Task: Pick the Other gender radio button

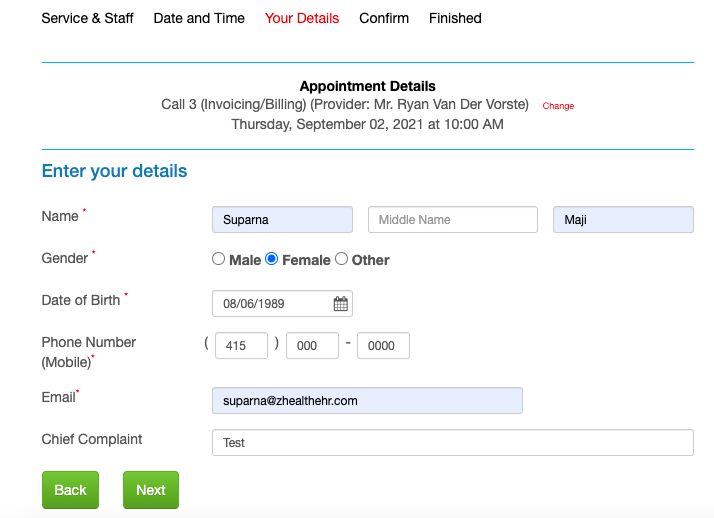Action: 342,259
